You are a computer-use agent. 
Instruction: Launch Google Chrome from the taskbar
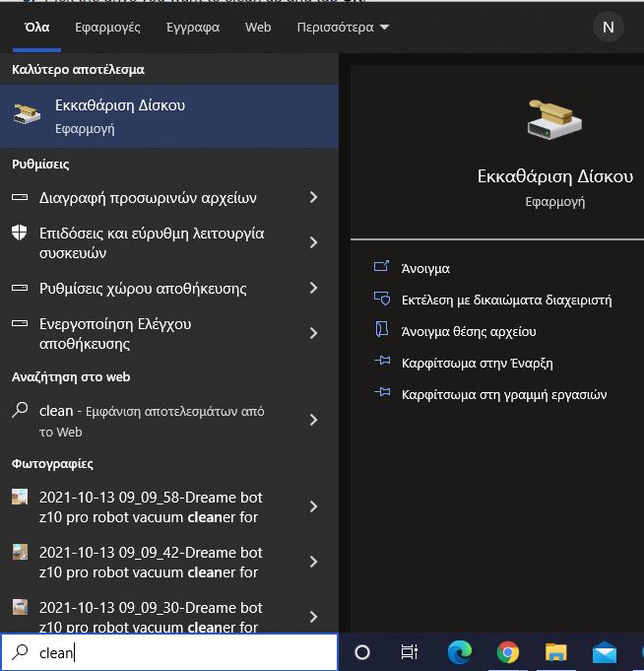tap(507, 652)
